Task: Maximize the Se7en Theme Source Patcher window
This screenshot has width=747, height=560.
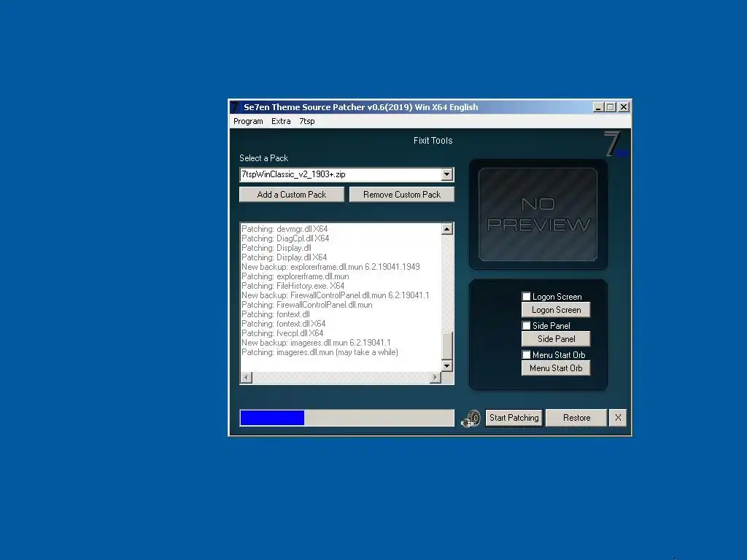Action: tap(610, 107)
